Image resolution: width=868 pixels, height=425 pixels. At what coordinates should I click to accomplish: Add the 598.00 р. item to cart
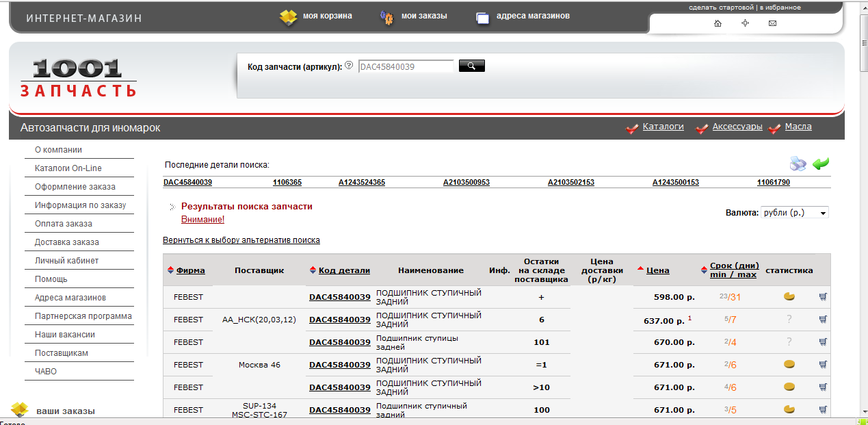pyautogui.click(x=823, y=297)
